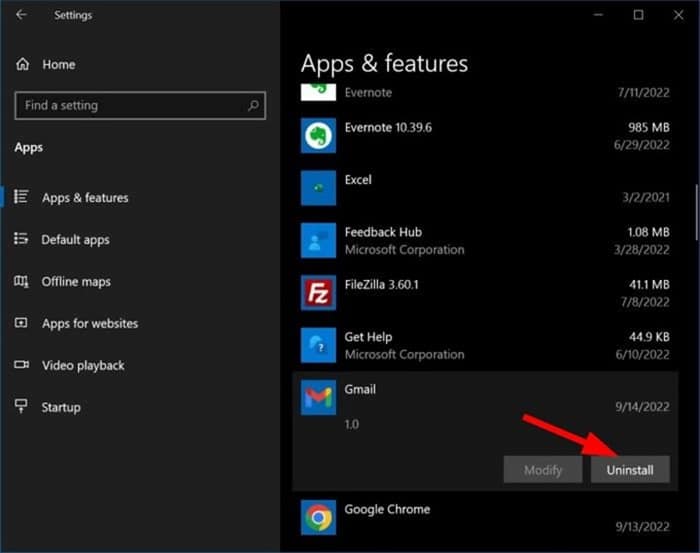
Task: Click the greyed Modify button for Gmail
Action: [x=543, y=470]
